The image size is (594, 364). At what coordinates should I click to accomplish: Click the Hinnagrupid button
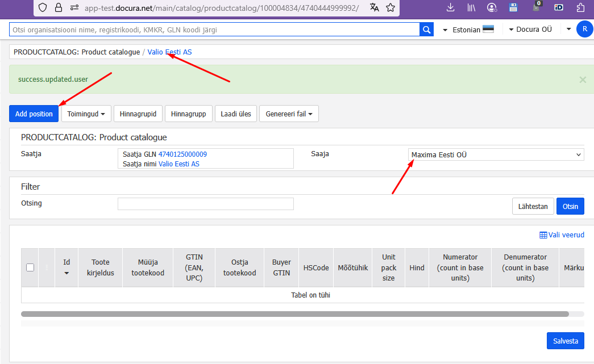click(x=138, y=114)
